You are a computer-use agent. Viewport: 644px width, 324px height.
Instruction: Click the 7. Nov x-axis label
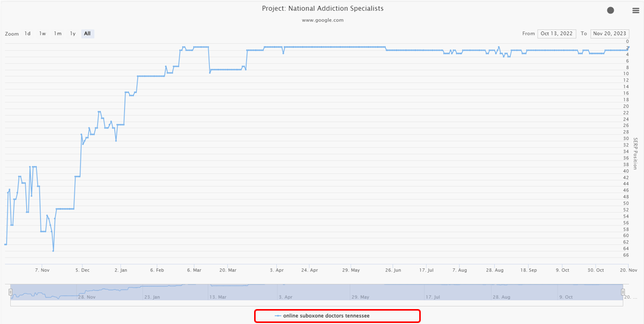(x=42, y=270)
